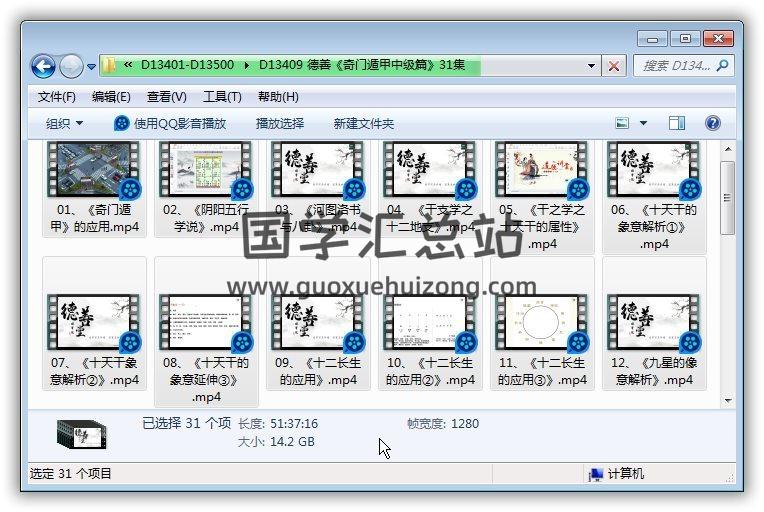Select video 03、《河图洛书与八卦》 thumbnail
Image resolution: width=764 pixels, height=512 pixels.
[318, 170]
